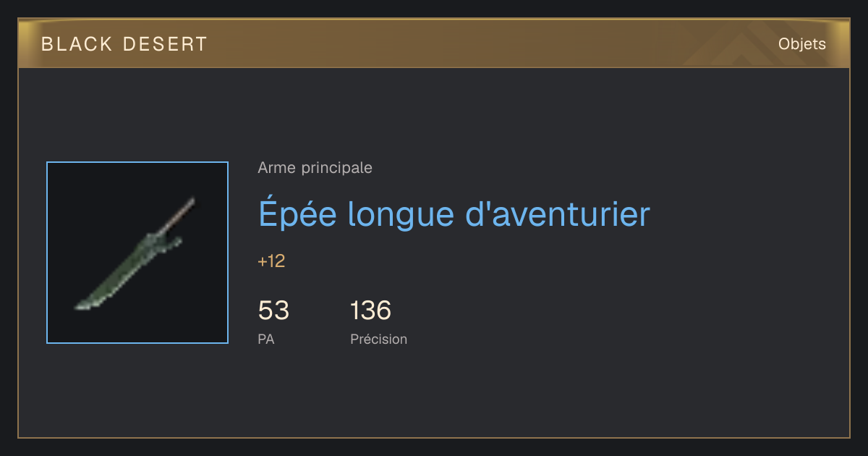Screen dimensions: 868x456
Task: Click the Arme principale category label
Action: (315, 168)
